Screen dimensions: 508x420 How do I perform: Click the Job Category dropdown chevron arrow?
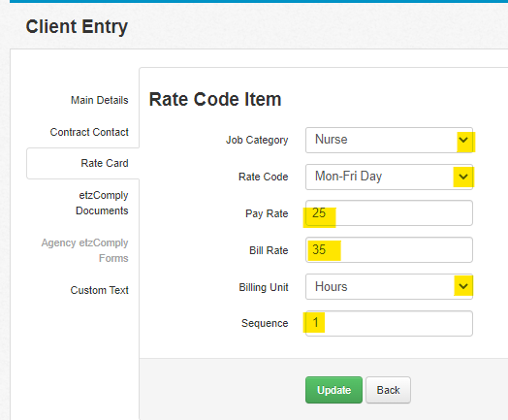(463, 140)
